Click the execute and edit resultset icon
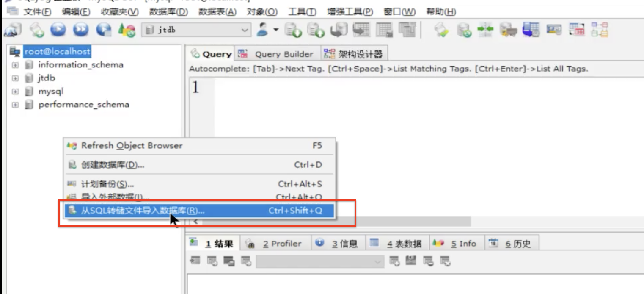 click(104, 30)
